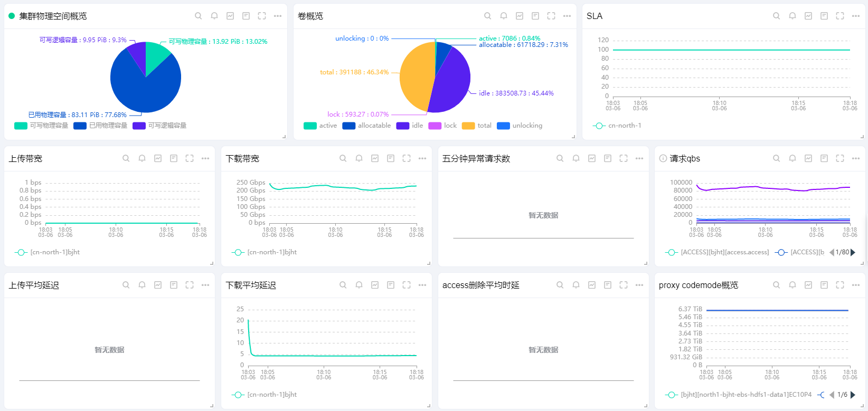Screen dimensions: 868x411
Task: Open note icon in 卷概览 panel
Action: click(535, 16)
